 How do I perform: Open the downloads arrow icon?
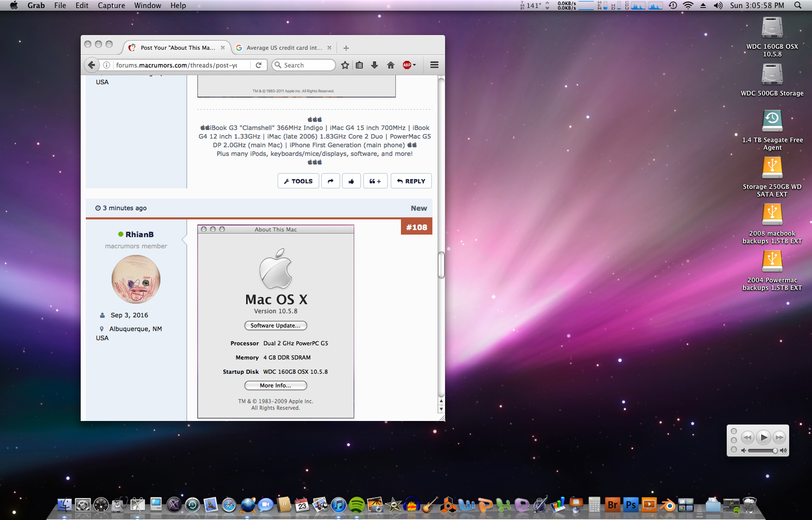(375, 65)
